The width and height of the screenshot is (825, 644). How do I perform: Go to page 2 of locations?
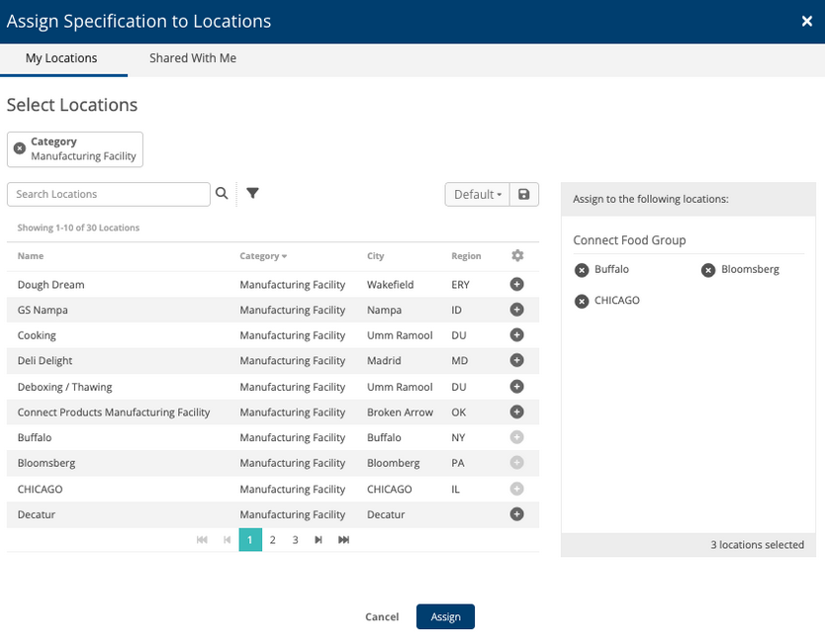coord(273,540)
